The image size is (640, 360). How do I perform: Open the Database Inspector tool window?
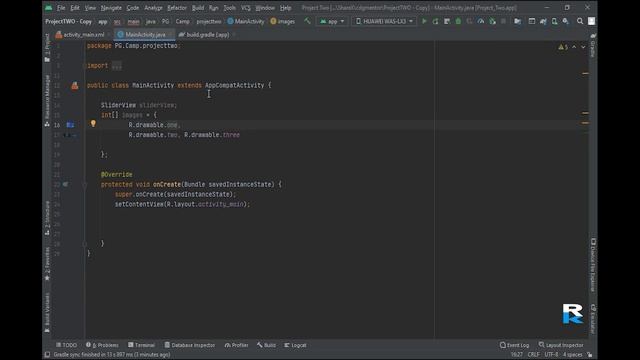point(189,345)
